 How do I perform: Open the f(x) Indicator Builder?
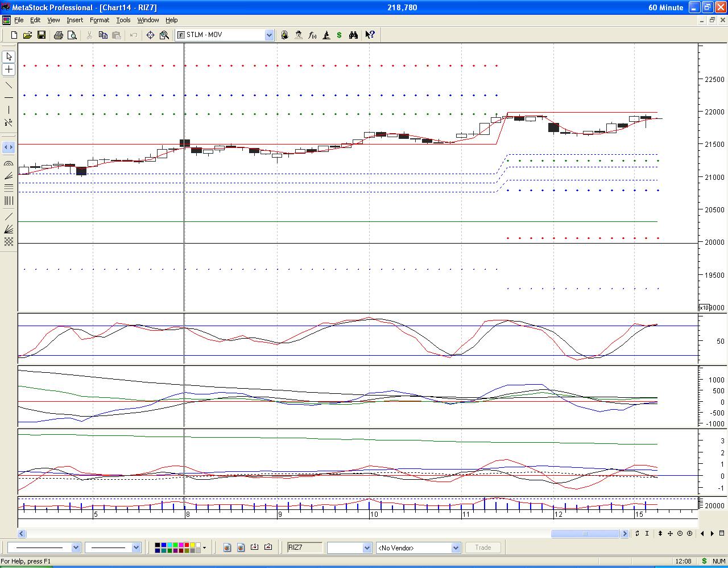312,35
